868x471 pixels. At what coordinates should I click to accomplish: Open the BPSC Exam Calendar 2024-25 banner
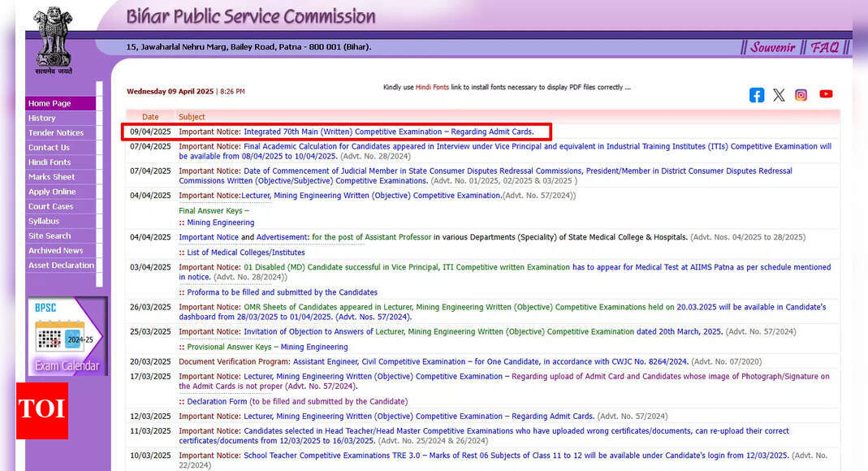(x=67, y=336)
